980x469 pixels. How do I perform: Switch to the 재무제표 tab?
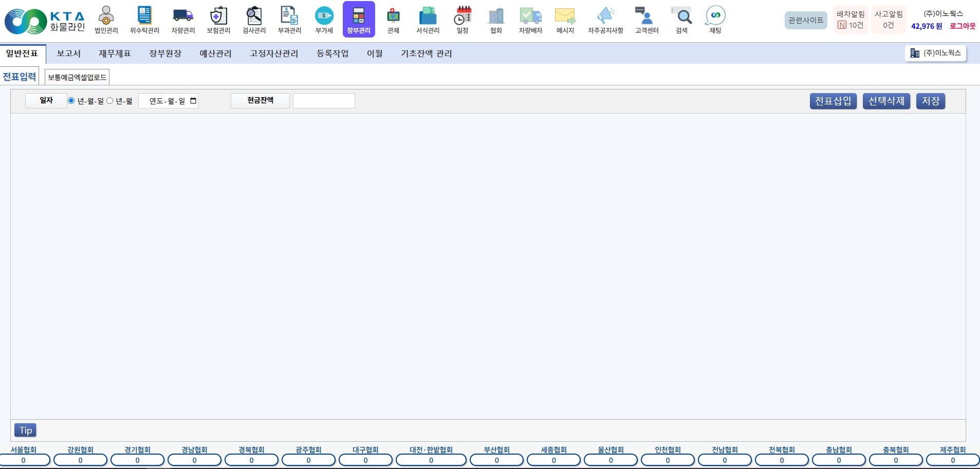coord(115,53)
